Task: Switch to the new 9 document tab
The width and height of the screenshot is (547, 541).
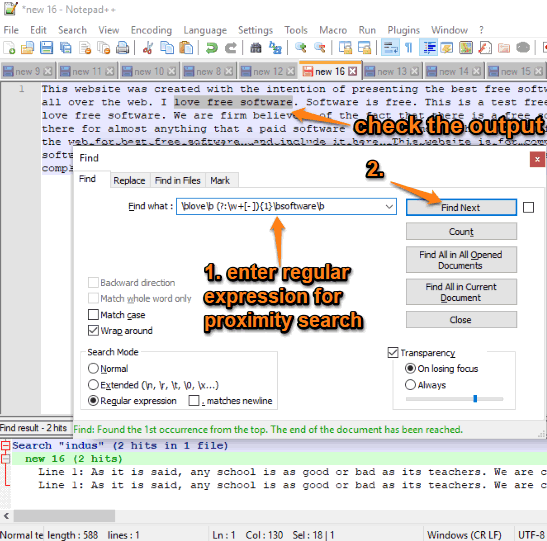Action: [x=28, y=72]
